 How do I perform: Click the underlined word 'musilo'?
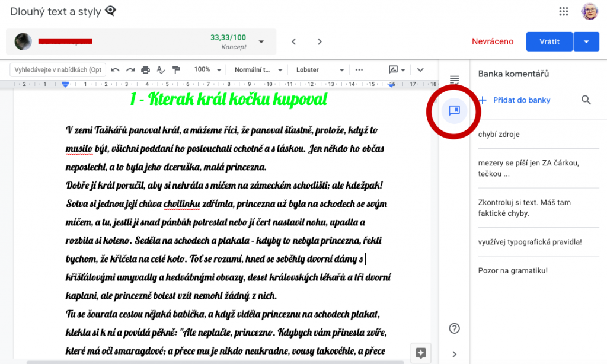[x=79, y=149]
